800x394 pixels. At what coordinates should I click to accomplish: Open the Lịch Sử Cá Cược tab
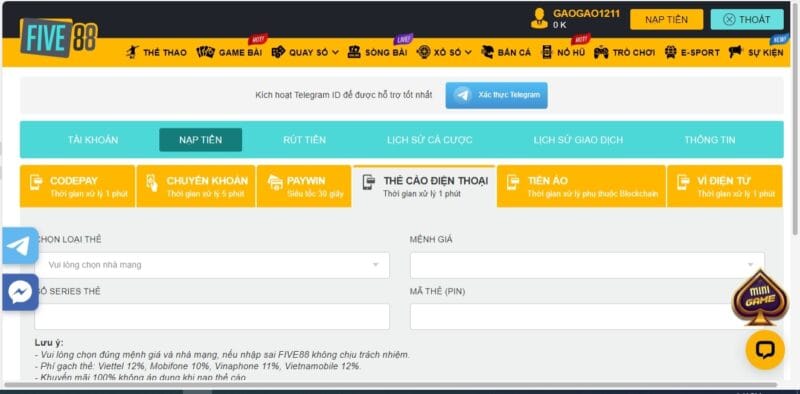point(430,140)
